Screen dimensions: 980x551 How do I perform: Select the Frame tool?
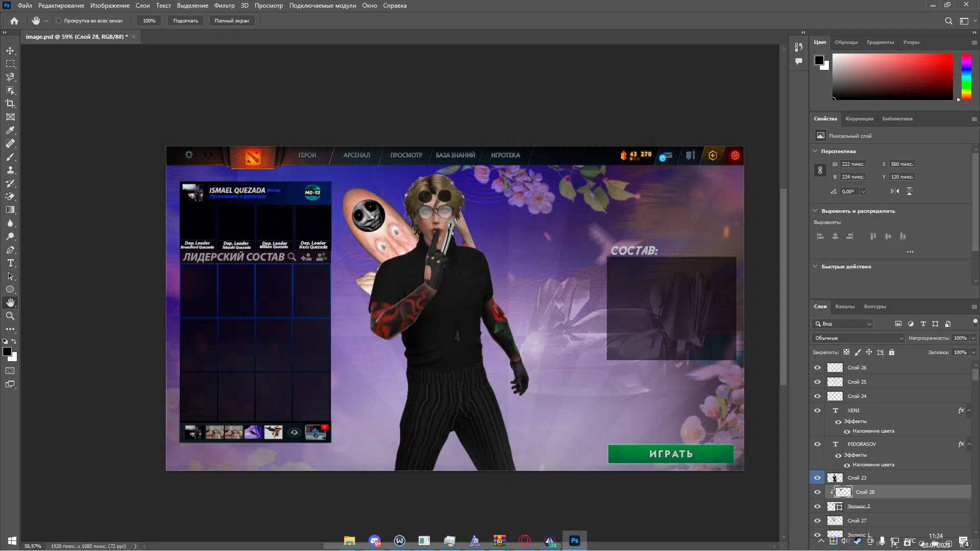[x=10, y=117]
